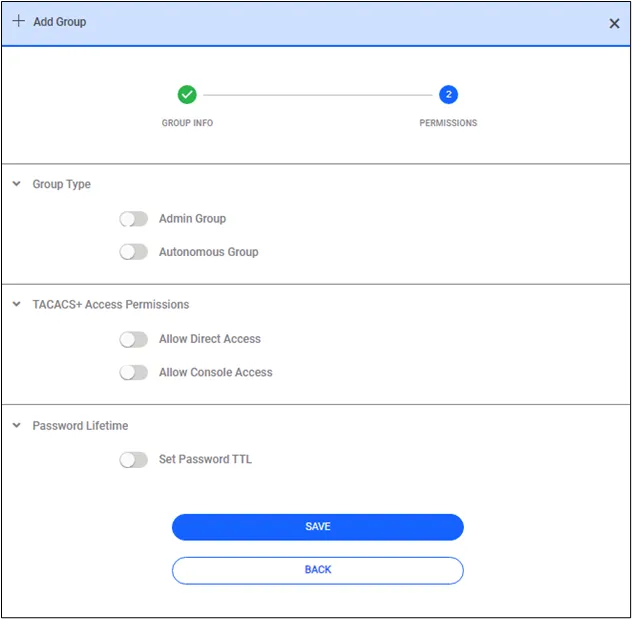Click the Group Type section heading
Screen dimensions: 632x619
pyautogui.click(x=62, y=184)
